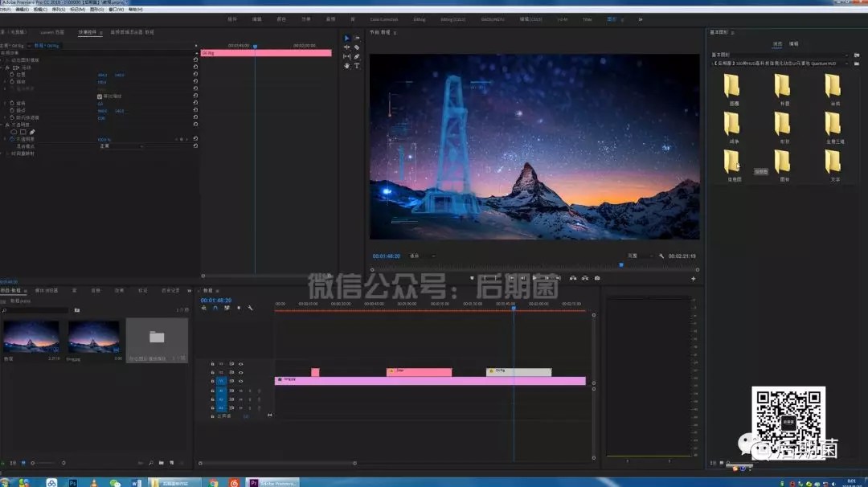Toggle the uniform scale checkbox
Screen dimensions: 868x487
click(x=100, y=96)
